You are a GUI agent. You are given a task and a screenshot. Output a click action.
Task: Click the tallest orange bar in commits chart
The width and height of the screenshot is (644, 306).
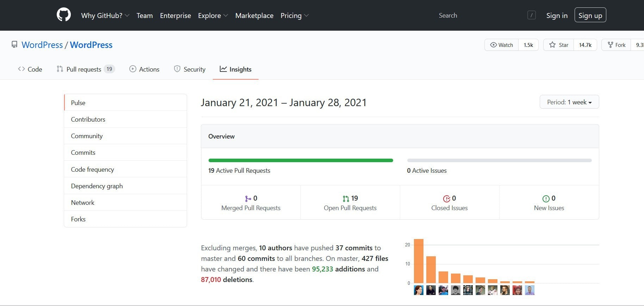tap(419, 261)
